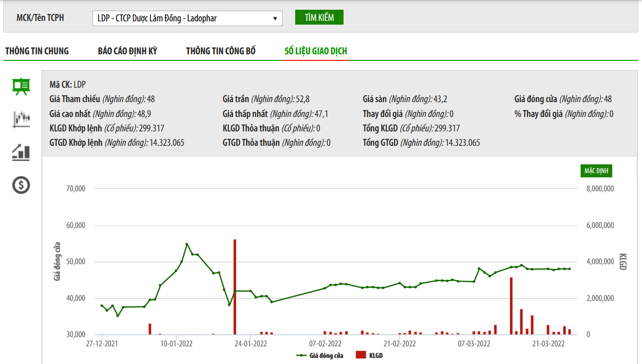The image size is (642, 364).
Task: Switch to the THÔNG TIN CHUNG tab
Action: [x=37, y=51]
